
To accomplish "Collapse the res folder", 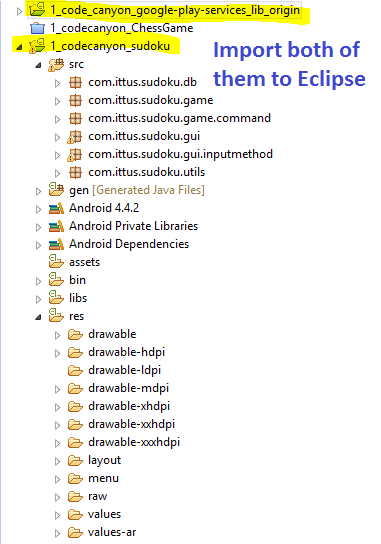I will point(39,317).
